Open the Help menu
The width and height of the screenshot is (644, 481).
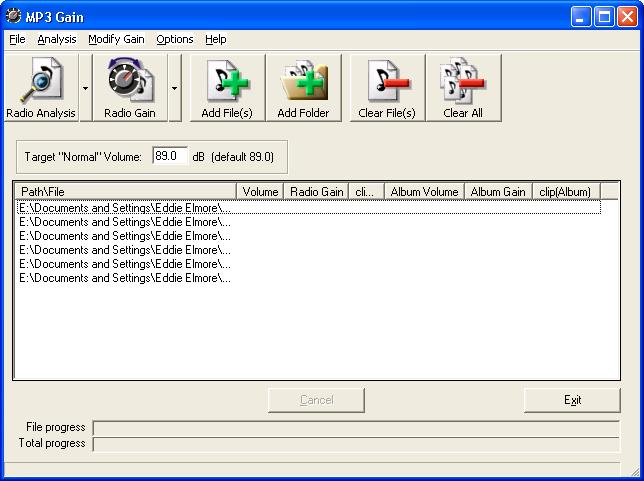216,39
